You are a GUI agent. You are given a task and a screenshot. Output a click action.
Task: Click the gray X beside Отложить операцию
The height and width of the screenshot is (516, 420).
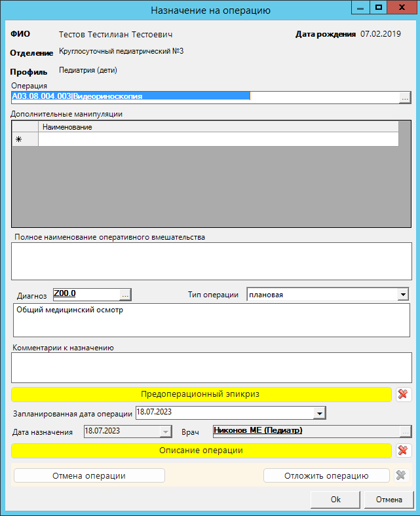tap(401, 476)
